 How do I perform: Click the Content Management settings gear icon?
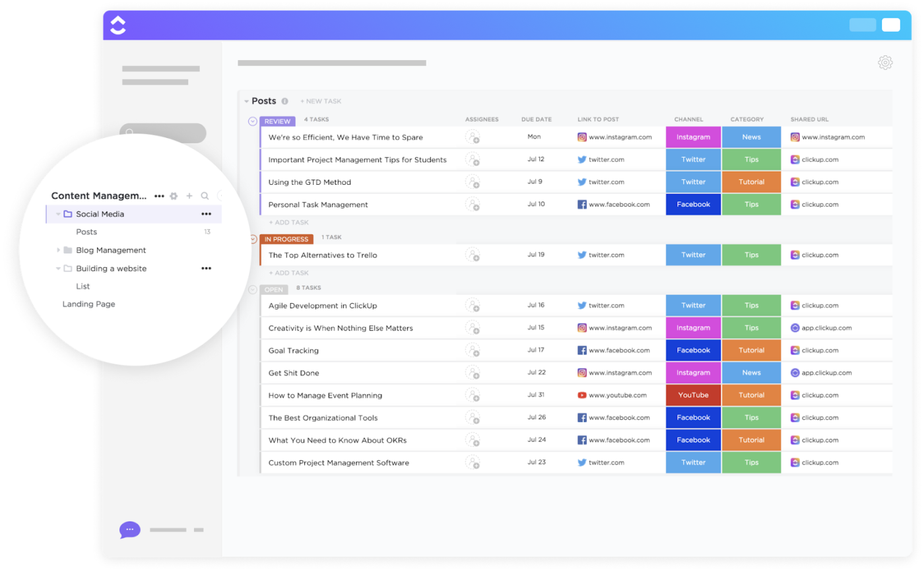174,196
